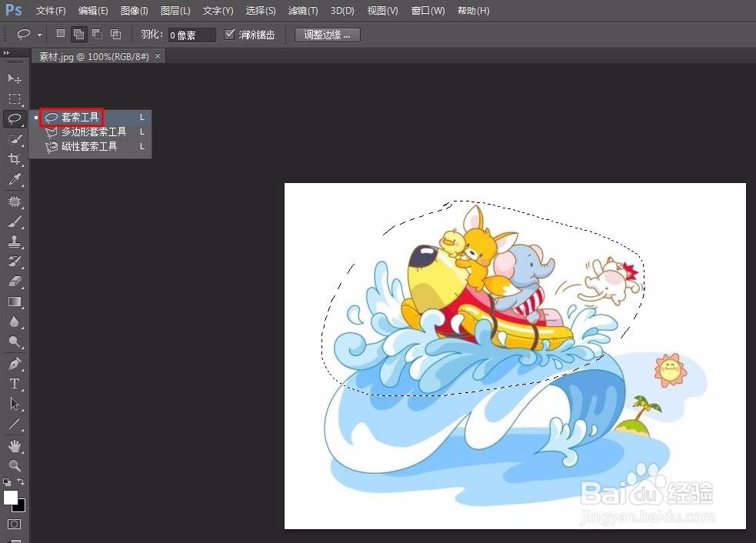756x543 pixels.
Task: Select the Hand tool
Action: [15, 446]
